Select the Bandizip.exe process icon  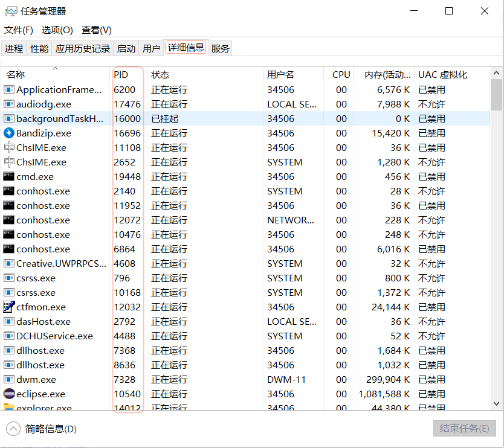[x=9, y=133]
